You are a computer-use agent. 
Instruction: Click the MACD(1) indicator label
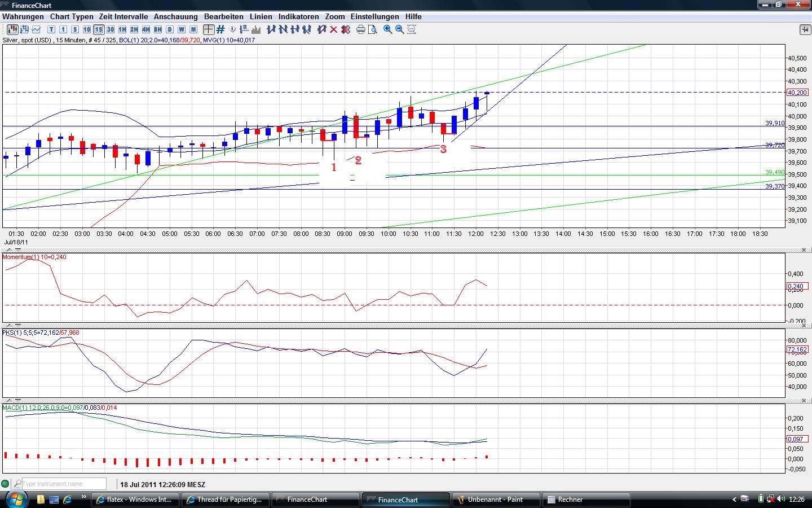[x=60, y=408]
